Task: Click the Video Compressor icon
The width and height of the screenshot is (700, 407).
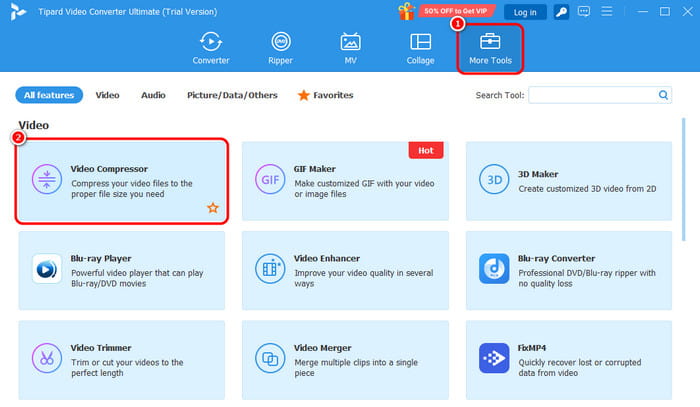Action: pos(46,179)
